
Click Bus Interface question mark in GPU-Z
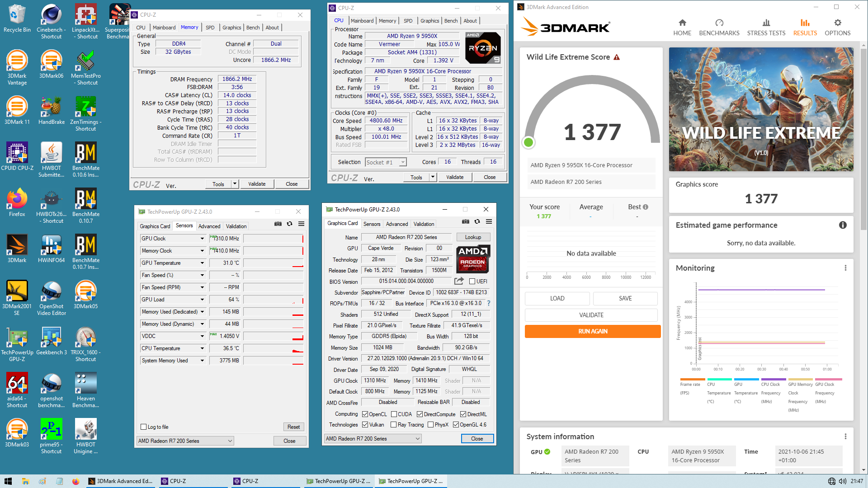click(489, 303)
